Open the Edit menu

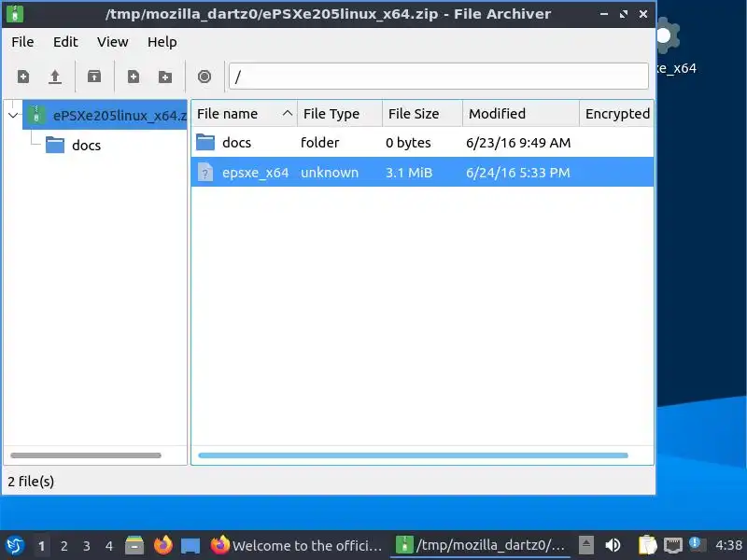coord(65,42)
